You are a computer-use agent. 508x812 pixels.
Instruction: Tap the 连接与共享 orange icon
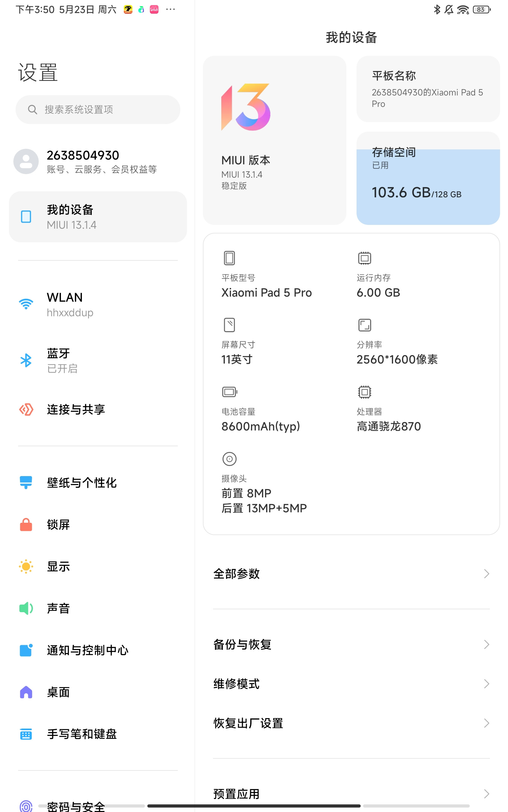point(26,409)
